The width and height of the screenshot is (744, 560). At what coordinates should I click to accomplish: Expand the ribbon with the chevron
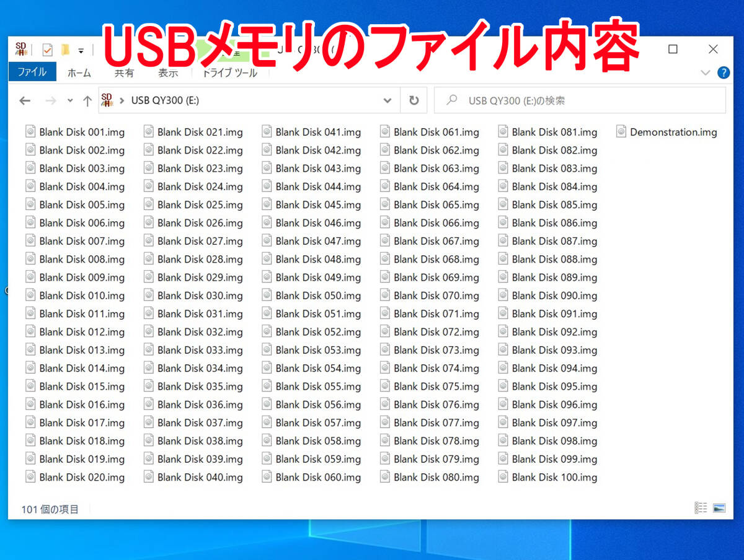(x=706, y=72)
